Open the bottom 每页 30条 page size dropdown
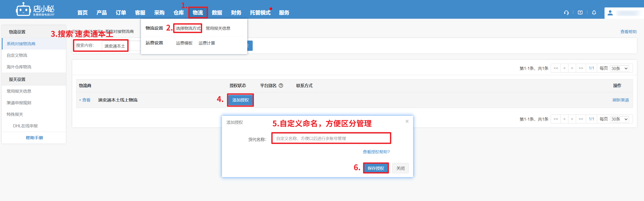 point(620,119)
